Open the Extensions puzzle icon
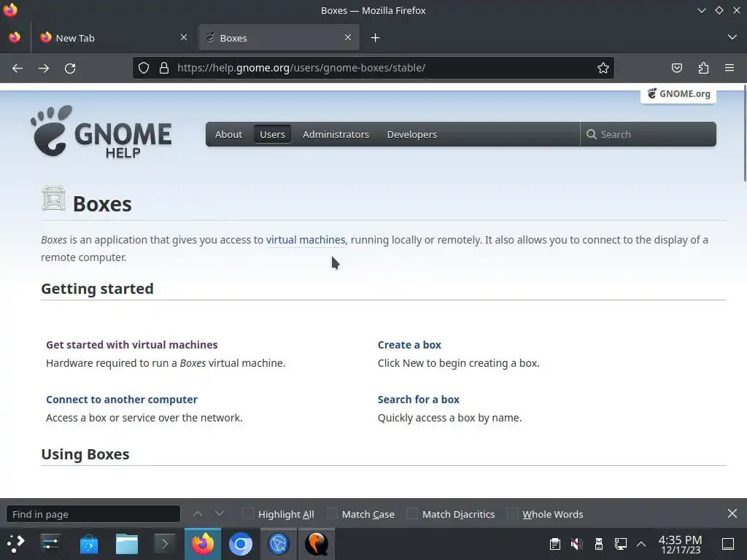Image resolution: width=747 pixels, height=560 pixels. [703, 68]
